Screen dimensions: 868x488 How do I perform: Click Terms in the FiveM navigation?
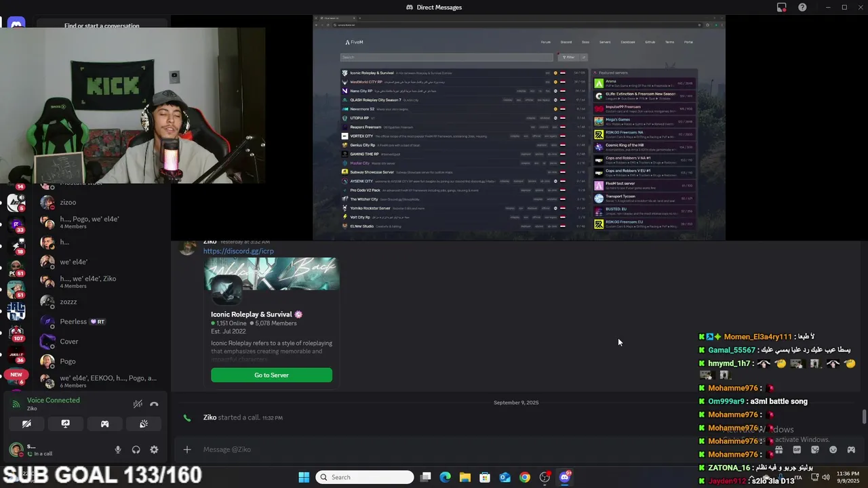[x=669, y=42]
